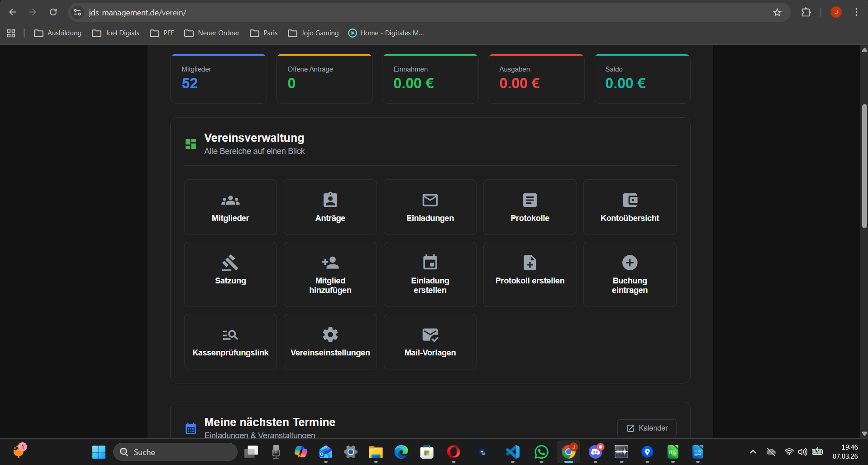Open the Joel Digials bookmark folder
Viewport: 868px width, 465px height.
coord(116,33)
